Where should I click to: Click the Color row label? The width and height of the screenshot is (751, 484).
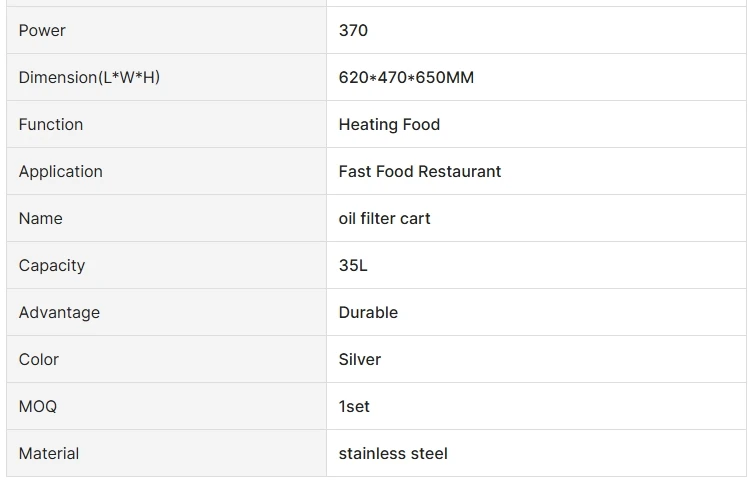tap(39, 359)
